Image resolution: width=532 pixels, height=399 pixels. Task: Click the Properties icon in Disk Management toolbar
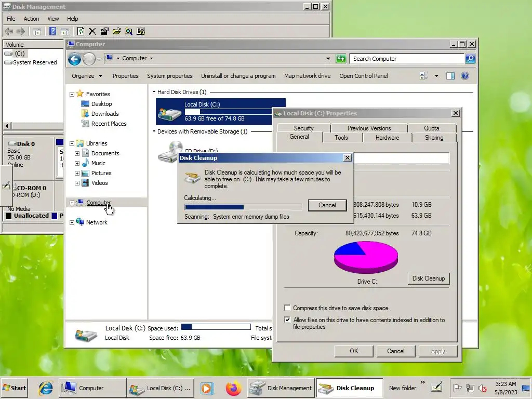(104, 31)
